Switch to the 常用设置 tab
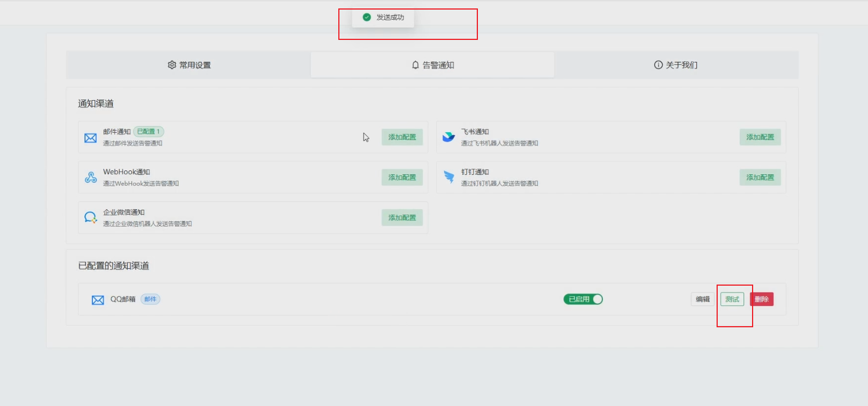The height and width of the screenshot is (406, 868). click(x=189, y=65)
